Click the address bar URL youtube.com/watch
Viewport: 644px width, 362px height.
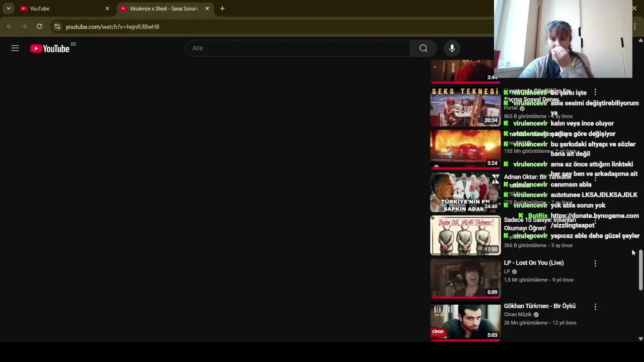click(112, 27)
